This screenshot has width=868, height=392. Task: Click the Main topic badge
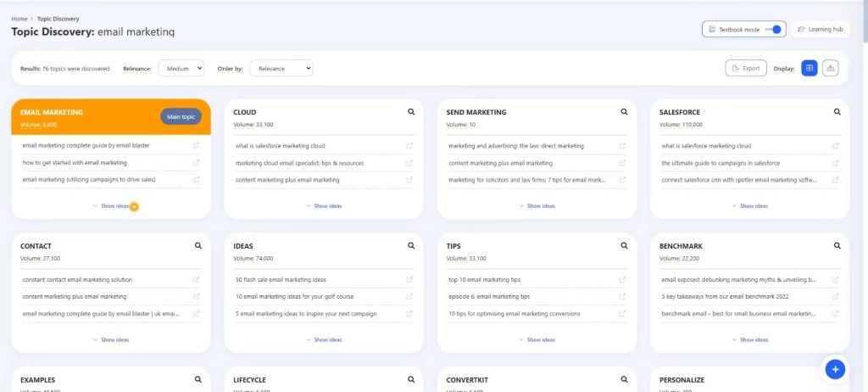[181, 116]
